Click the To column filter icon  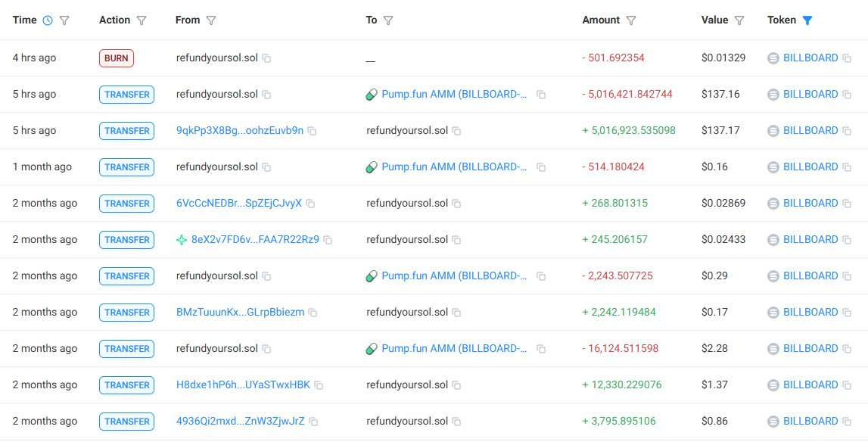tap(387, 20)
